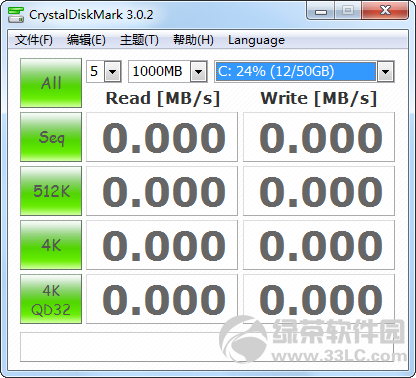Viewport: 416px width, 378px height.
Task: Start the 512K benchmark test
Action: (51, 191)
